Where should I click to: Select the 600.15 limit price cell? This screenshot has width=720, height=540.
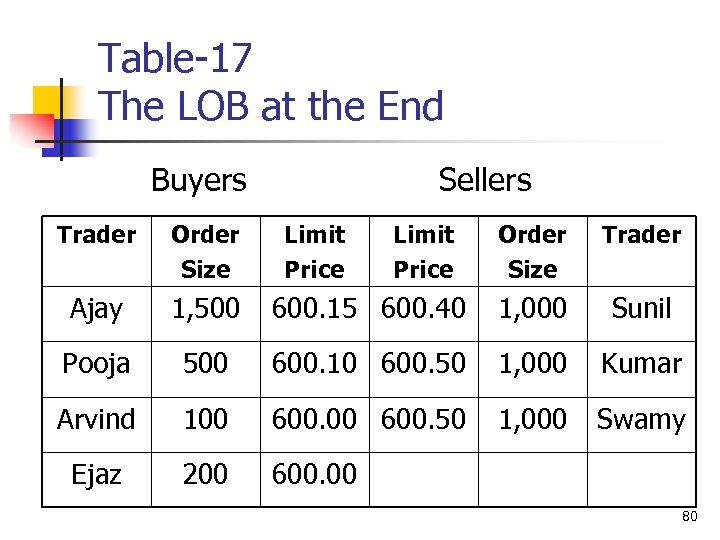pos(315,309)
